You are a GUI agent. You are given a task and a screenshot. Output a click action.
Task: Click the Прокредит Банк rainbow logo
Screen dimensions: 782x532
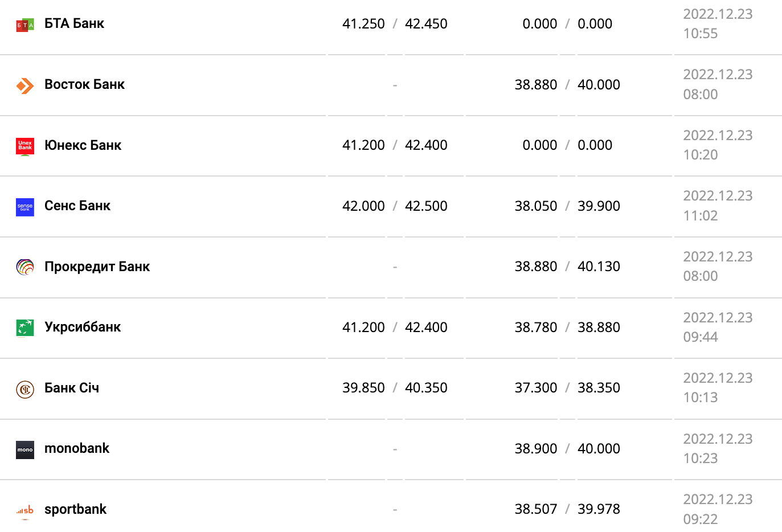point(25,267)
